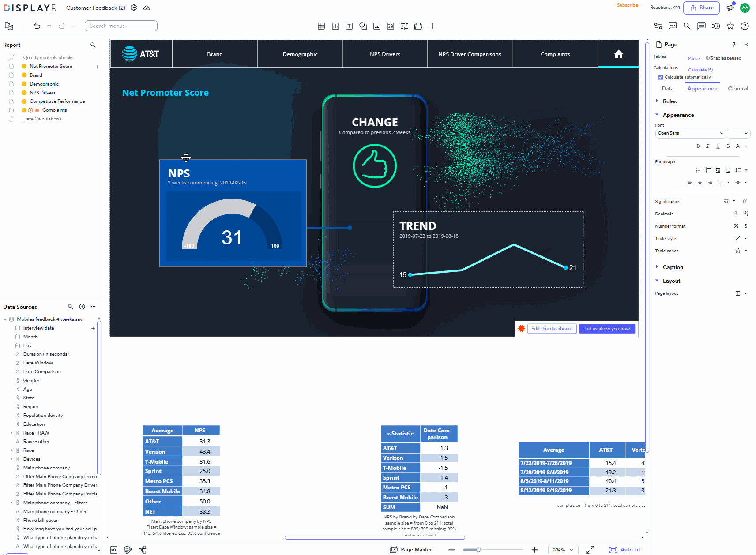Toggle bold in the Appearance font options
Viewport: 756px width, 555px height.
(698, 146)
